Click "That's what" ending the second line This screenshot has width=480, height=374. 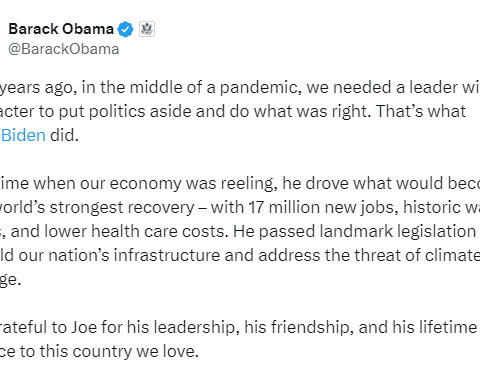(x=421, y=111)
